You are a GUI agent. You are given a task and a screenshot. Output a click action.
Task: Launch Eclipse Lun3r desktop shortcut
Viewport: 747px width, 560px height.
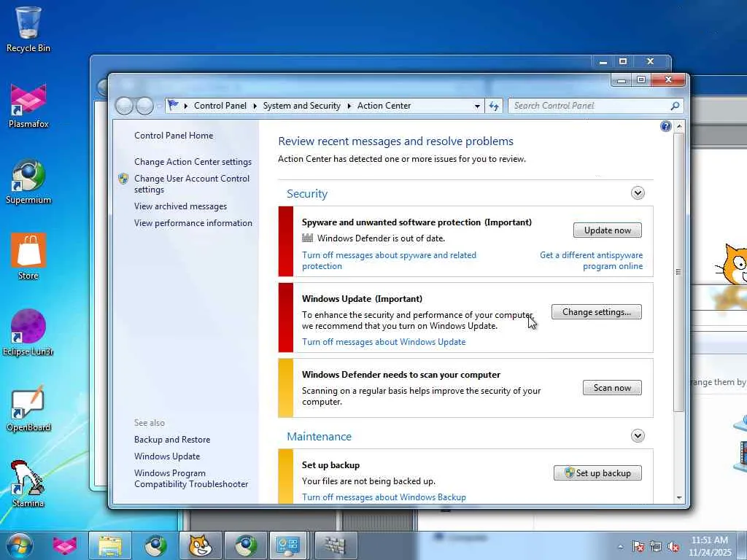pos(28,332)
